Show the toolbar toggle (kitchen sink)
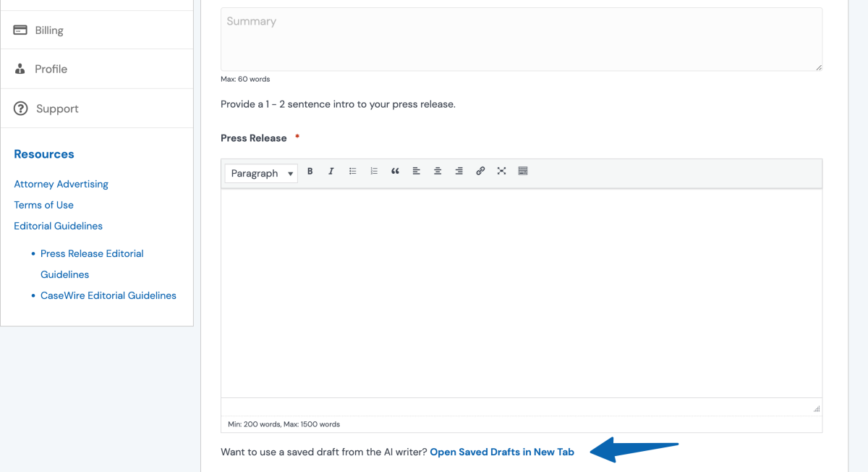This screenshot has height=472, width=868. coord(523,172)
